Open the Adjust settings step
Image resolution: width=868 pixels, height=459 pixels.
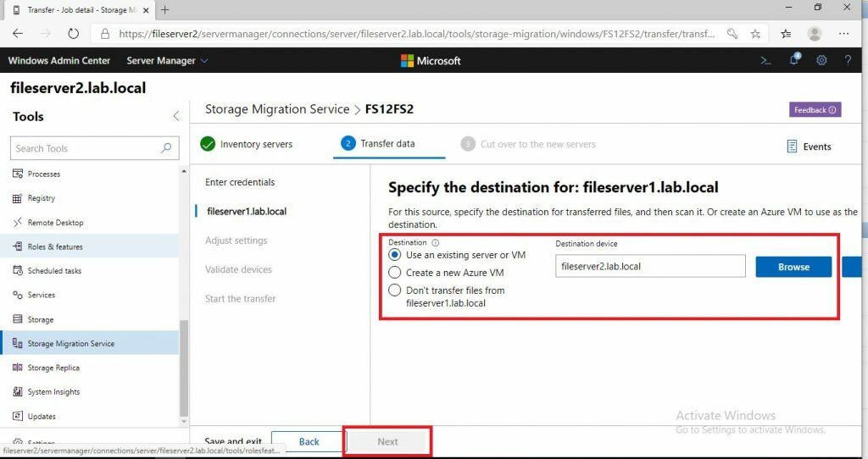(x=236, y=241)
